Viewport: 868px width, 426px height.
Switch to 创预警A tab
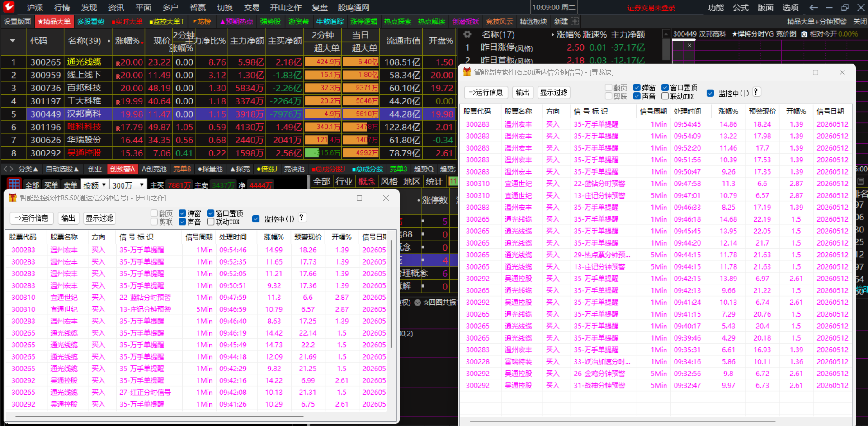click(x=123, y=169)
